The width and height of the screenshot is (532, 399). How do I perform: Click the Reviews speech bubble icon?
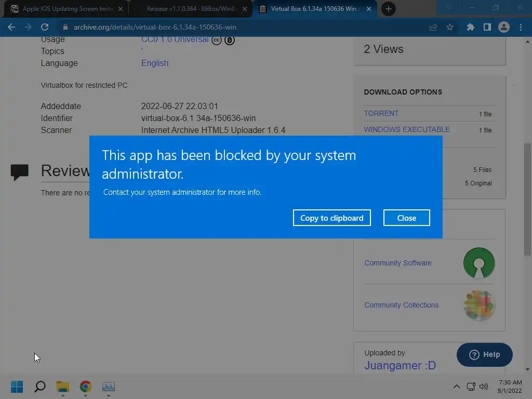click(x=19, y=172)
